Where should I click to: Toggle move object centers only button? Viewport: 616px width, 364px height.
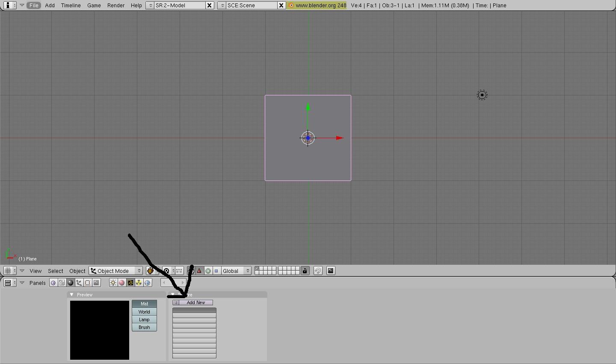(x=179, y=271)
